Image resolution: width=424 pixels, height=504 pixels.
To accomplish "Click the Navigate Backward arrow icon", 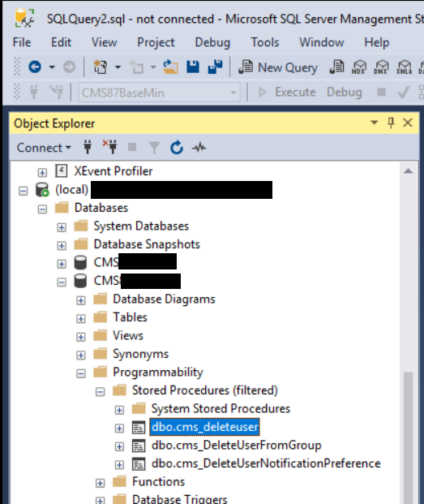I will 35,67.
